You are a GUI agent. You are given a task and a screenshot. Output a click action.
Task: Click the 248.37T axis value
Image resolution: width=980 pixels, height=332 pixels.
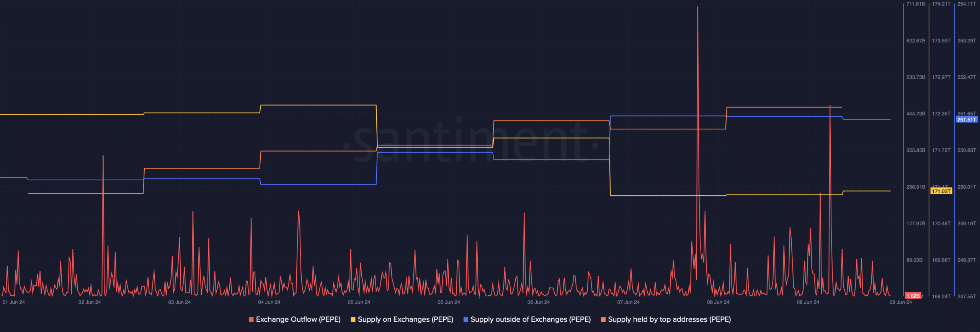coord(967,260)
